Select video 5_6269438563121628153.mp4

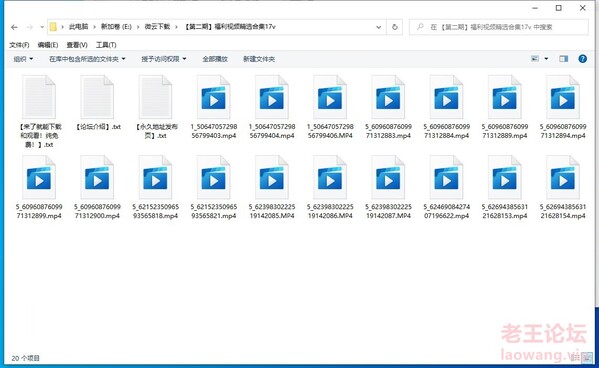pyautogui.click(x=505, y=188)
